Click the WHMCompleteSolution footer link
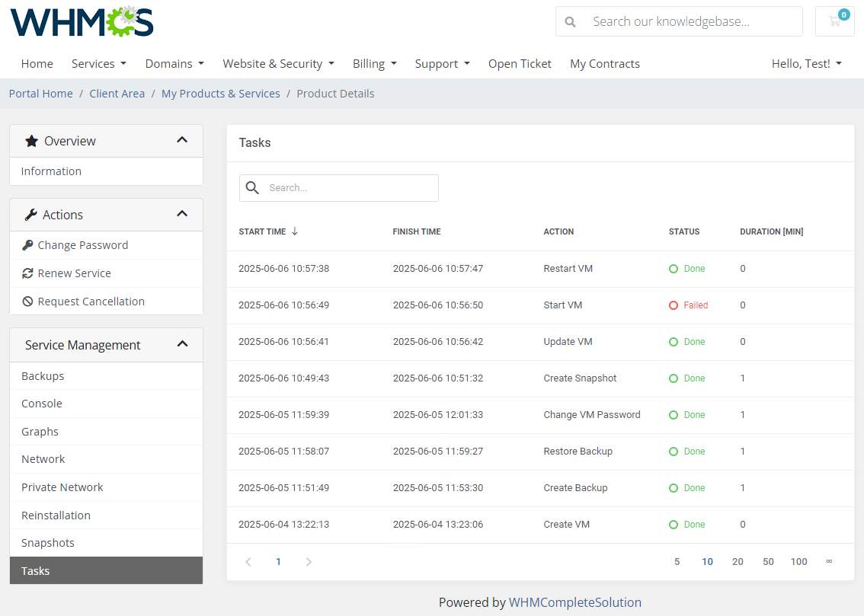Image resolution: width=864 pixels, height=616 pixels. [x=575, y=602]
